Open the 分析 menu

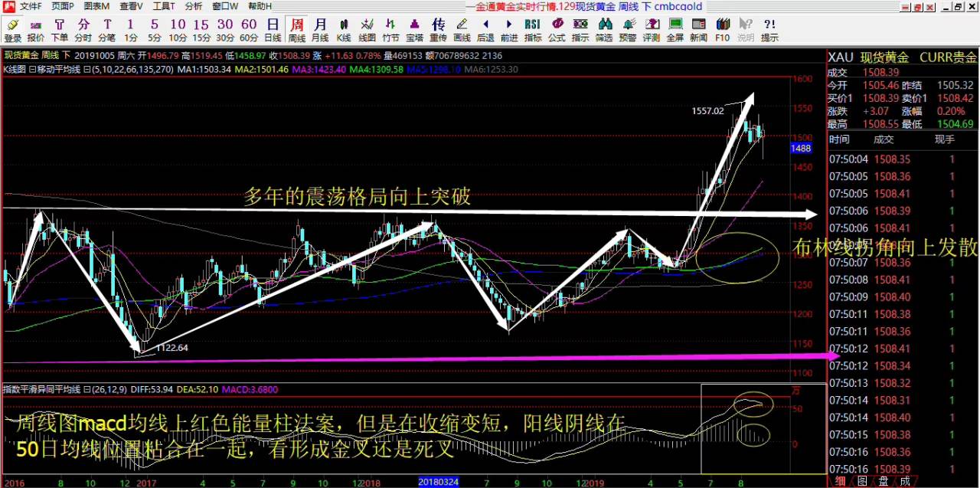[x=194, y=6]
